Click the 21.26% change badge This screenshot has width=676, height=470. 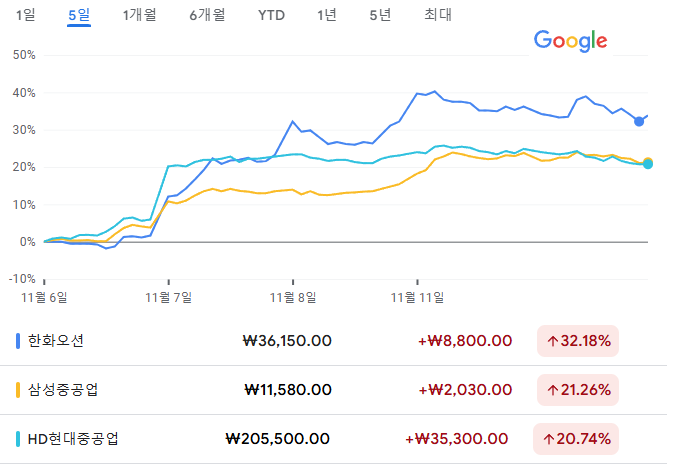(578, 390)
